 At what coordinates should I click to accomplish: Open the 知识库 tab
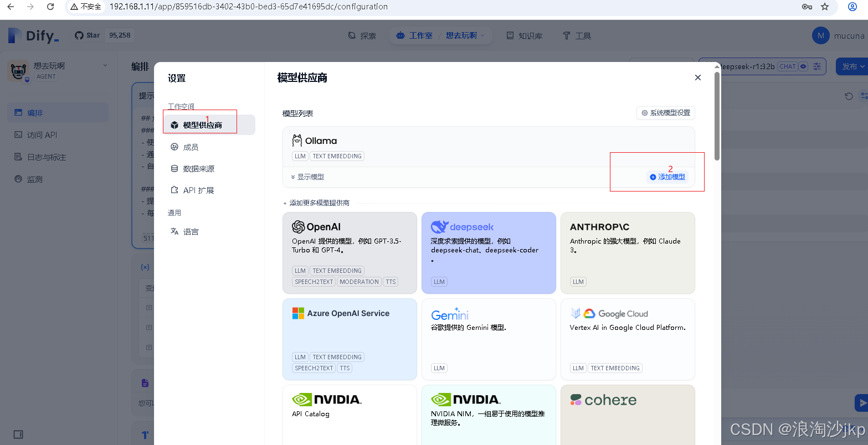click(x=525, y=35)
